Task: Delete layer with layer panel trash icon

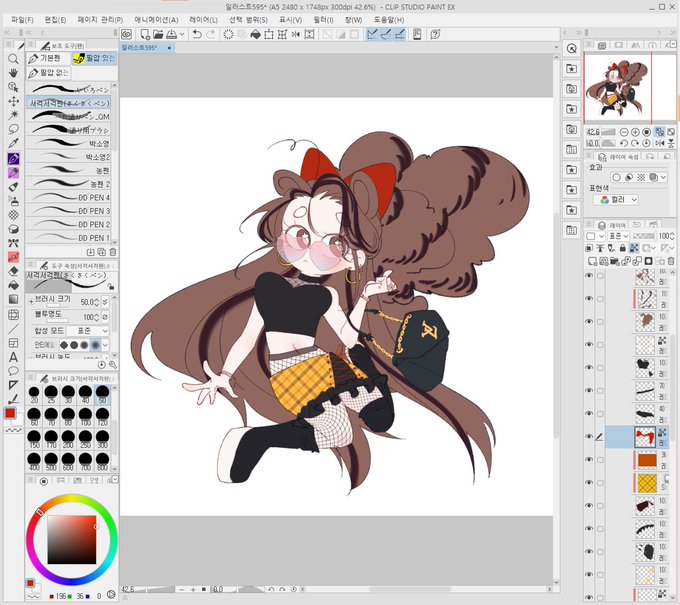Action: [x=671, y=261]
